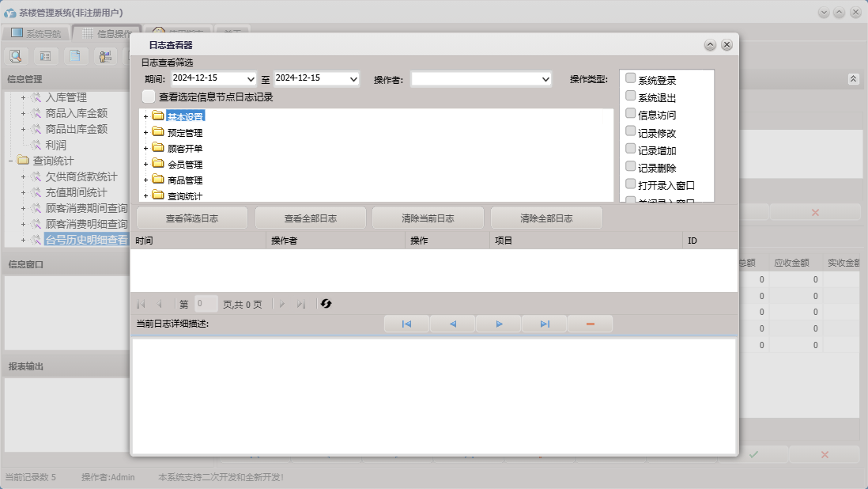Click the 顾客开单 folder icon

click(158, 148)
